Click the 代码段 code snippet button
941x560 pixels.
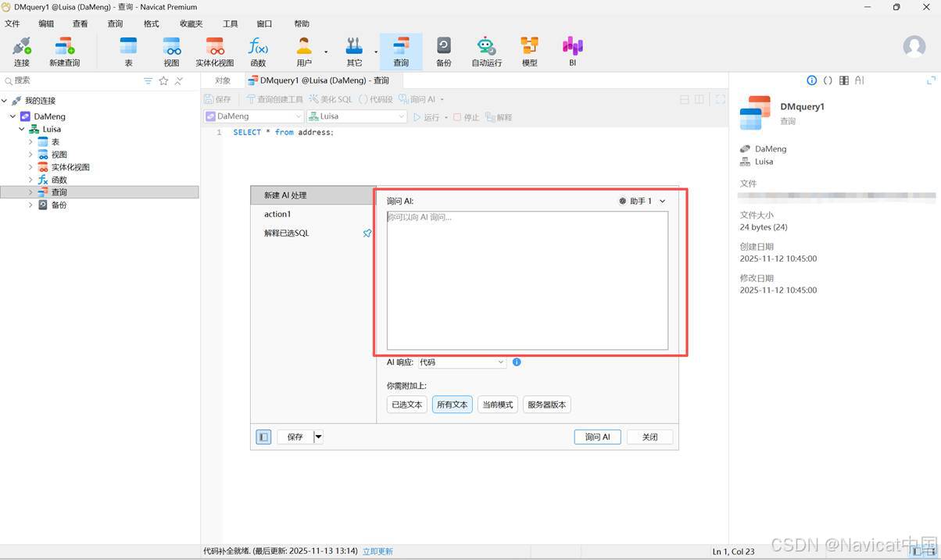click(x=376, y=99)
